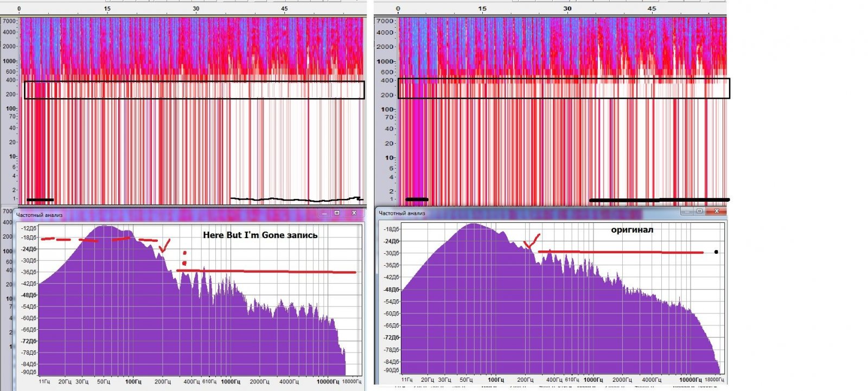Click 2000 on the left spectrogram frequency scale
868x391 pixels.
(x=9, y=46)
